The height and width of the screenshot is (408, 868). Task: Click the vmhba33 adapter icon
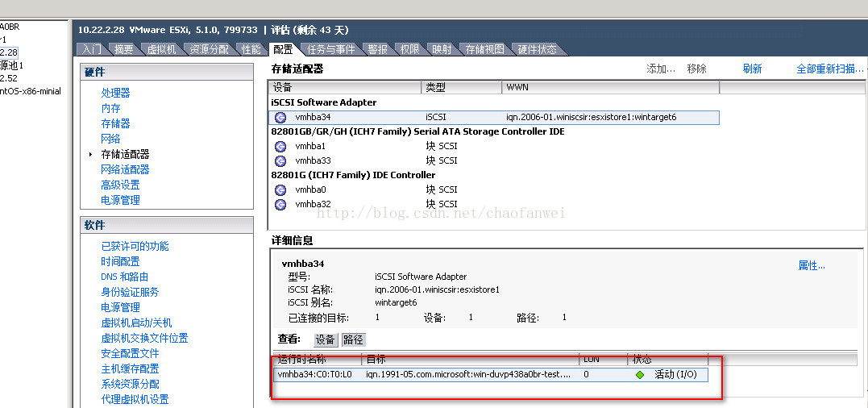click(x=280, y=160)
